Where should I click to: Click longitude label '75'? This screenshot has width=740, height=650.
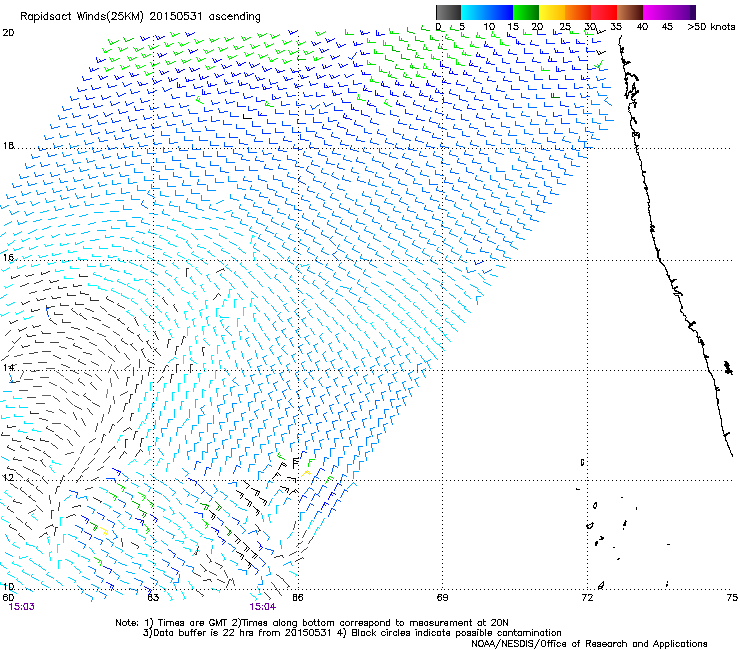(x=732, y=598)
